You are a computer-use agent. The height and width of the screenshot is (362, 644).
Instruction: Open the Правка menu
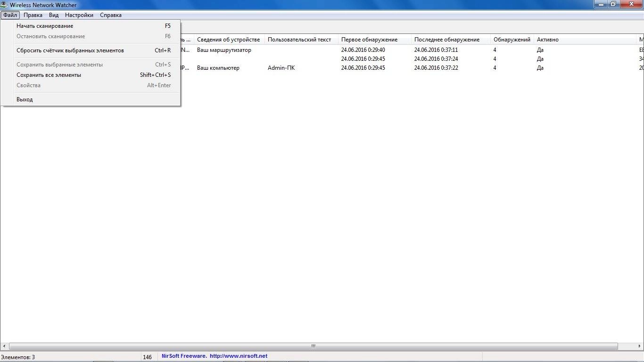(33, 15)
